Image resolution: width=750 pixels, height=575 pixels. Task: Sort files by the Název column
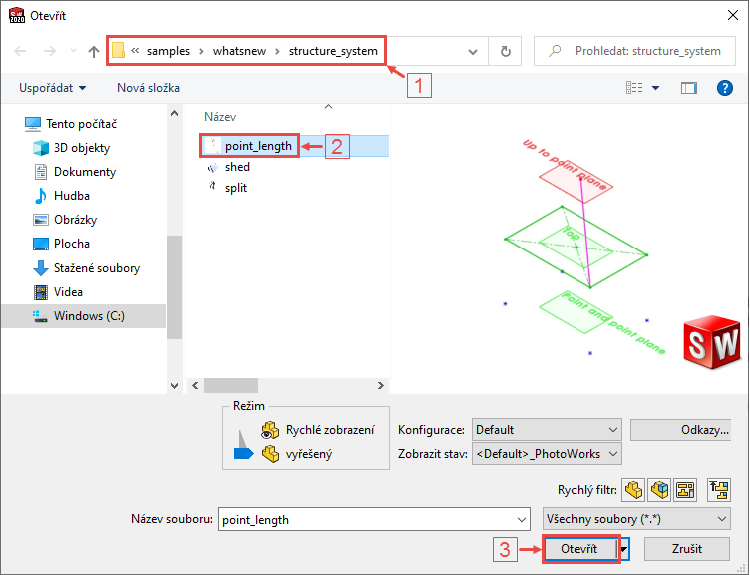click(220, 117)
